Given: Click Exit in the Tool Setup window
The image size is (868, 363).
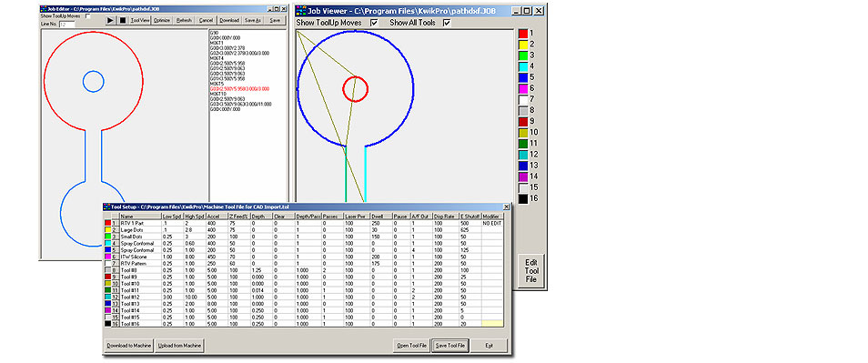Looking at the screenshot, I should point(489,346).
